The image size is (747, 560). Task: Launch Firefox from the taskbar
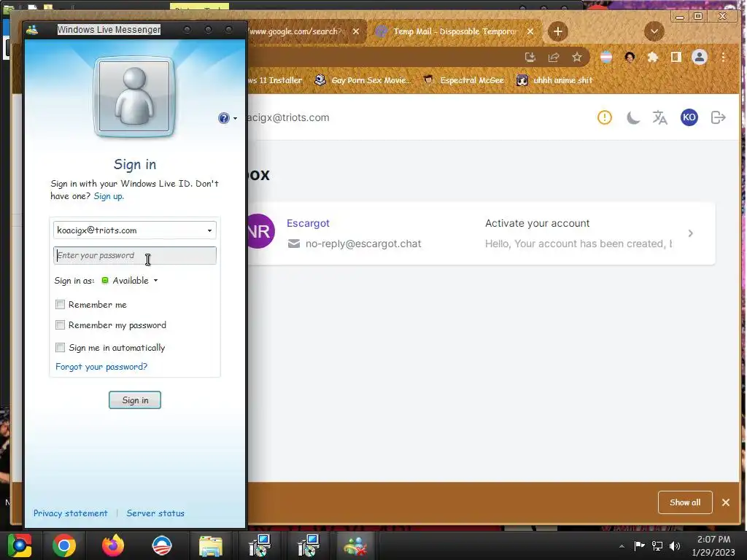(x=113, y=545)
